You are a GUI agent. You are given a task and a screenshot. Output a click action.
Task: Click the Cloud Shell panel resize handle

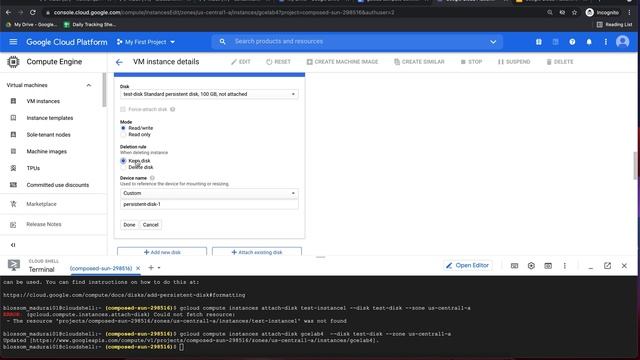tap(320, 257)
